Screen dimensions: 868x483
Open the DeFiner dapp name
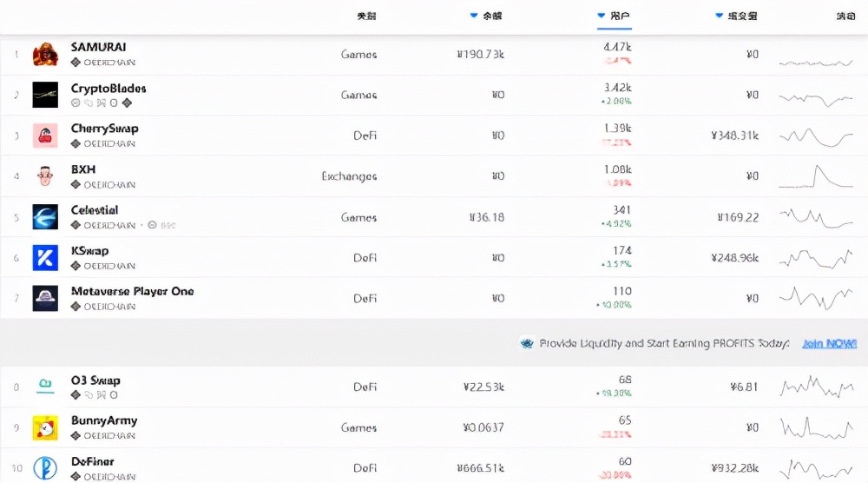(x=93, y=461)
